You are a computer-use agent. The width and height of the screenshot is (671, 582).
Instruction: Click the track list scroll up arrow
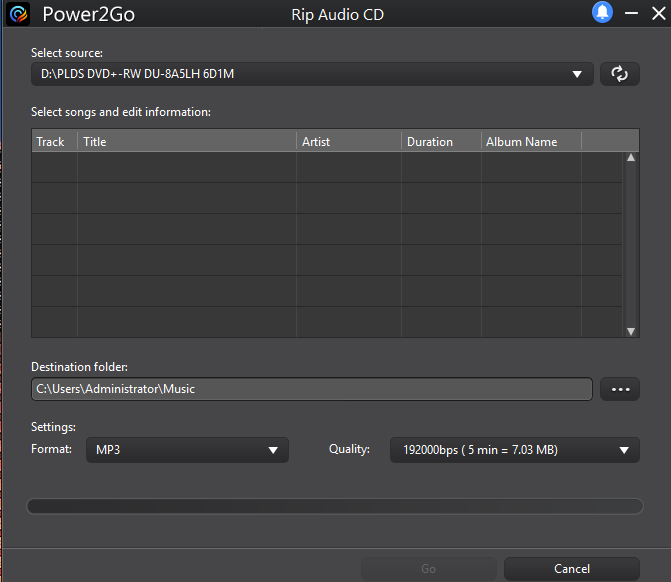pyautogui.click(x=631, y=157)
